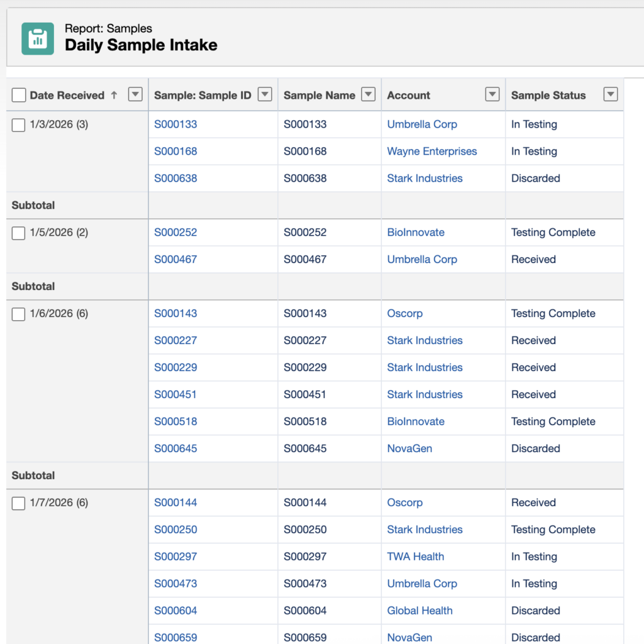Screen dimensions: 644x644
Task: Click the Account column header label
Action: click(x=408, y=96)
